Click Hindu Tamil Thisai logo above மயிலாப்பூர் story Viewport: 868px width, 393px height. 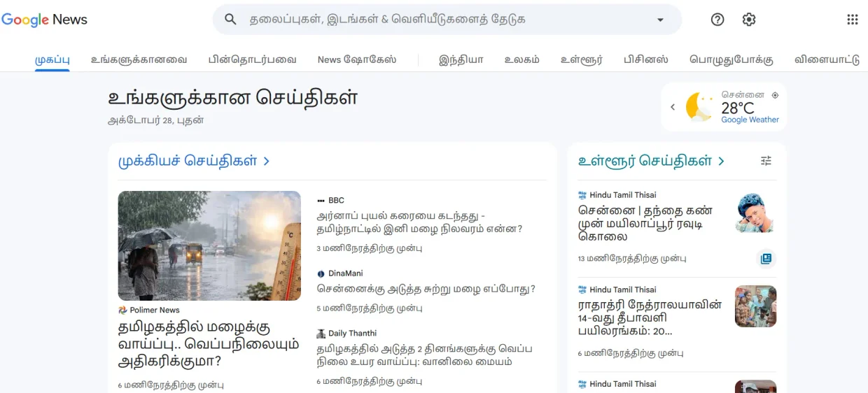[x=582, y=195]
